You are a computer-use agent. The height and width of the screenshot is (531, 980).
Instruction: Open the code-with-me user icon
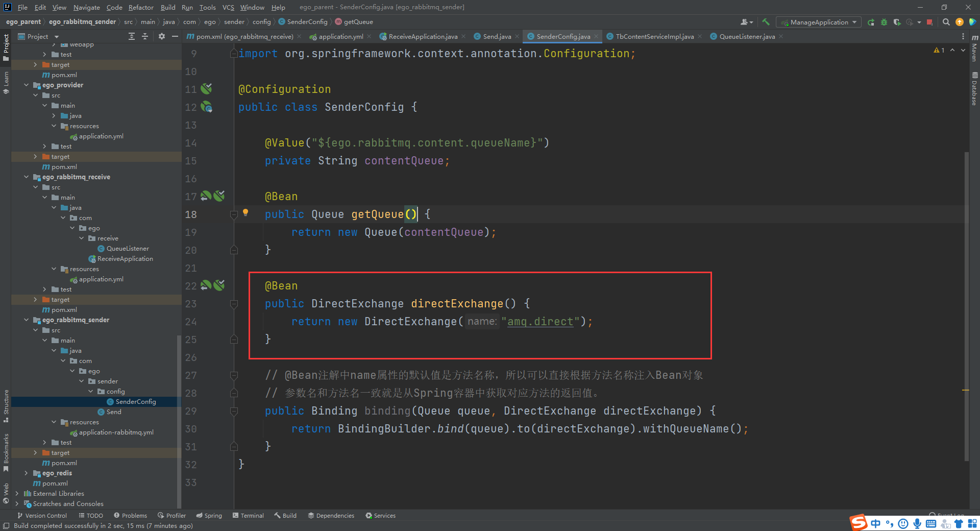(746, 22)
